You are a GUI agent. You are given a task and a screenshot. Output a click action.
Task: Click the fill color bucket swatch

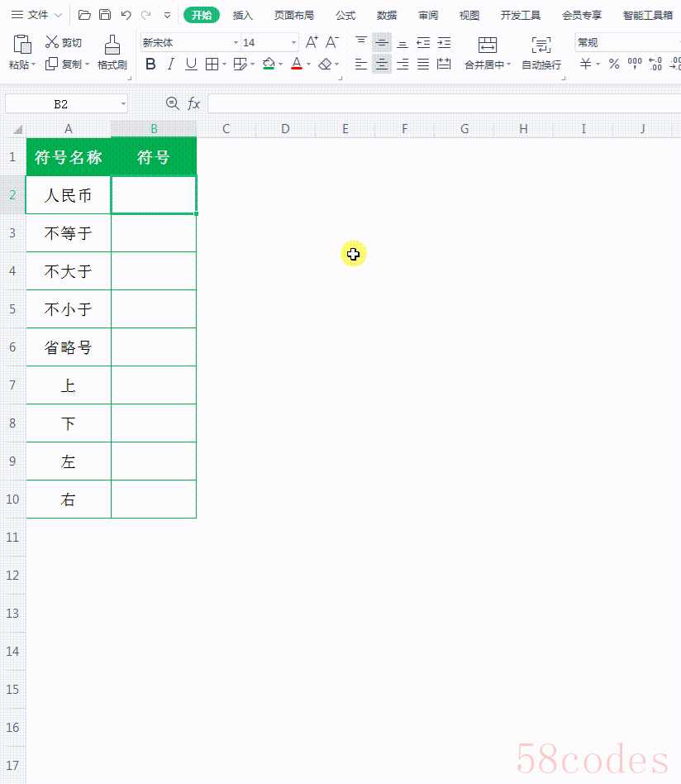(268, 64)
